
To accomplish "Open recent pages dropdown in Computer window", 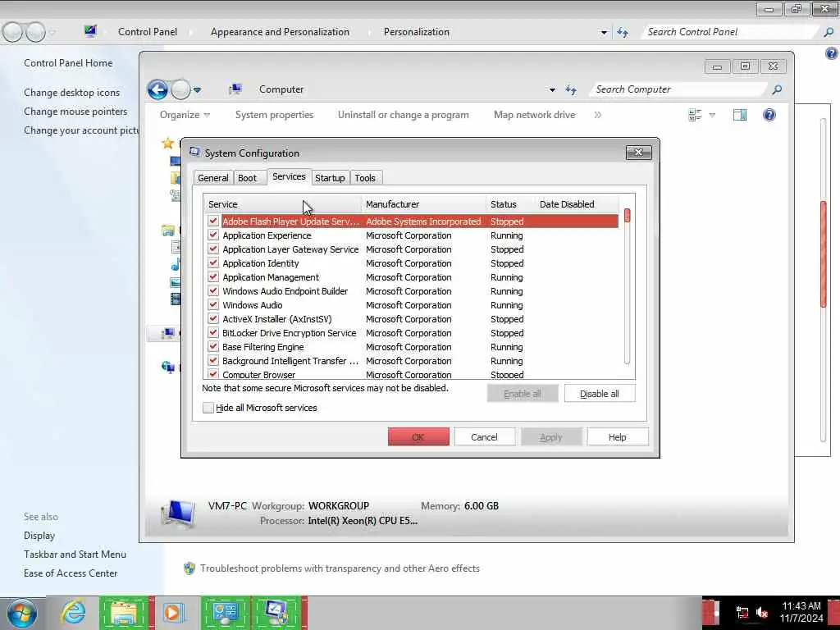I will click(197, 90).
